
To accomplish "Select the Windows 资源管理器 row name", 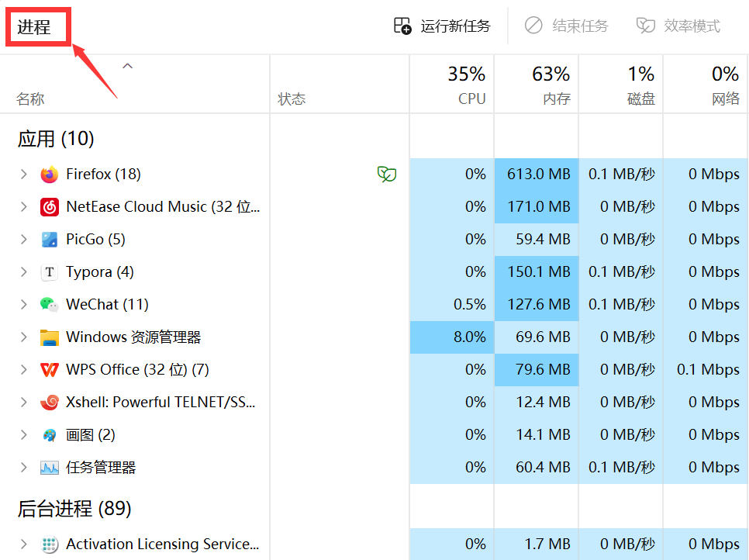I will click(133, 337).
